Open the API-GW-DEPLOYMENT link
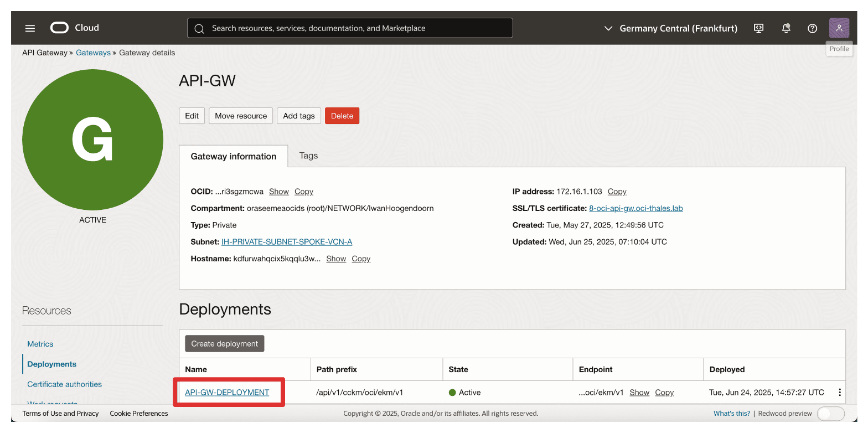Screen dimensions: 868x433 coord(227,392)
